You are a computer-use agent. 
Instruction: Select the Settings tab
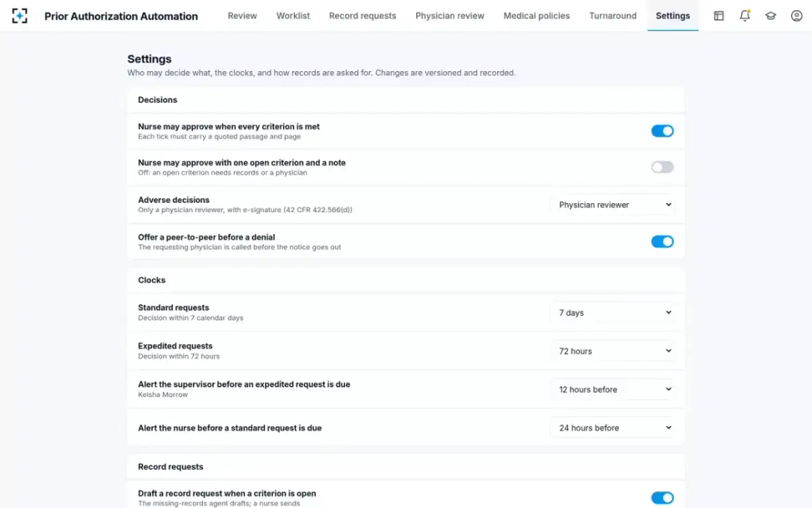(x=673, y=16)
